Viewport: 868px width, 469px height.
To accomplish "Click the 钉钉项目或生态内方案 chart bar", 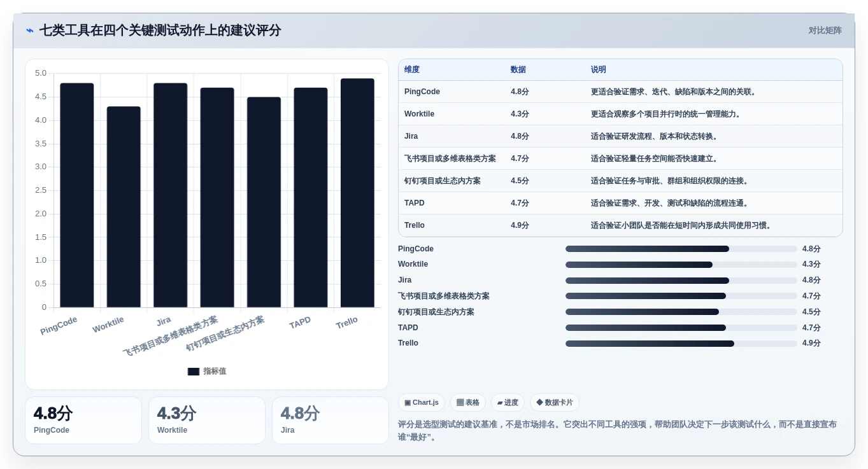I will coord(264,202).
